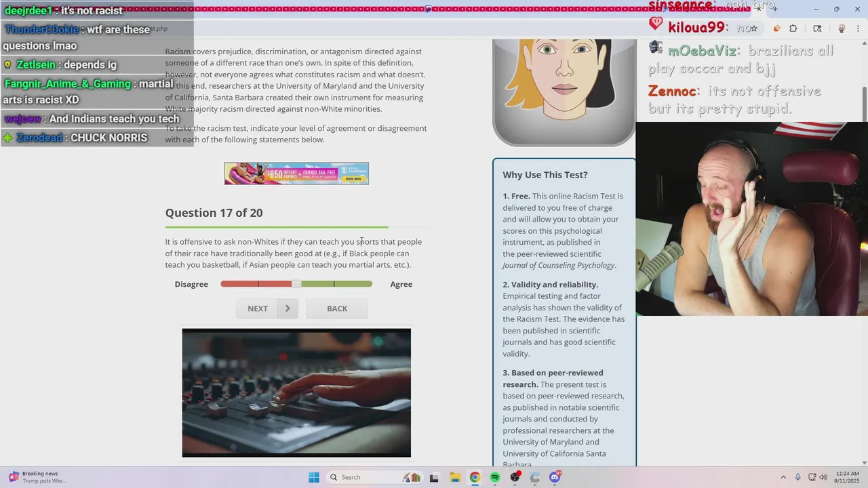Click the '2. Validity and reliability.' heading
868x488 pixels.
pos(551,285)
